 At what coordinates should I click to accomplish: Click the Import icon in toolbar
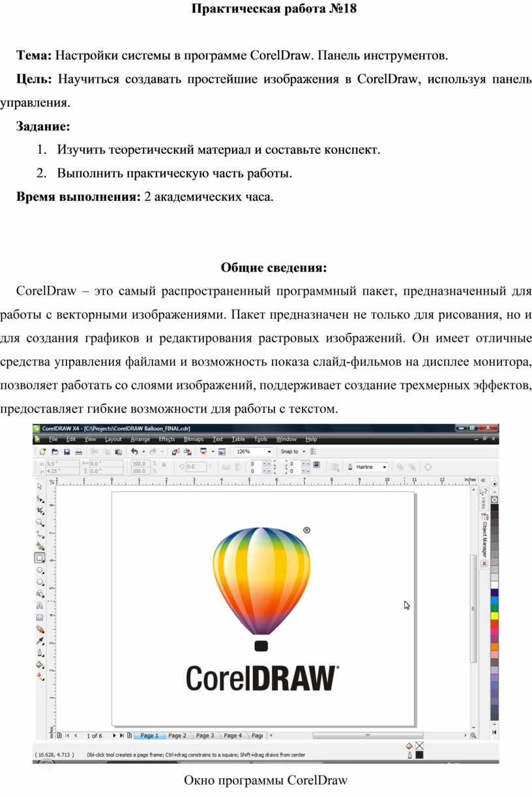(175, 451)
